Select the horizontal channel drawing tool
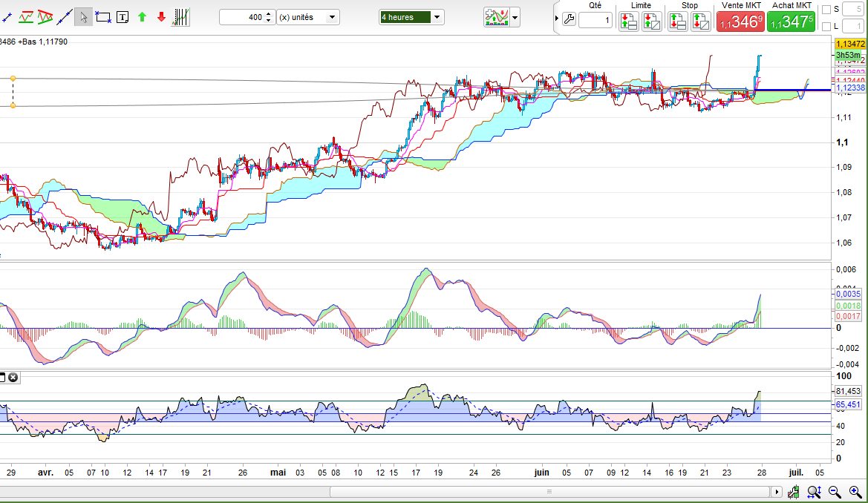The image size is (868, 503). pos(26,16)
